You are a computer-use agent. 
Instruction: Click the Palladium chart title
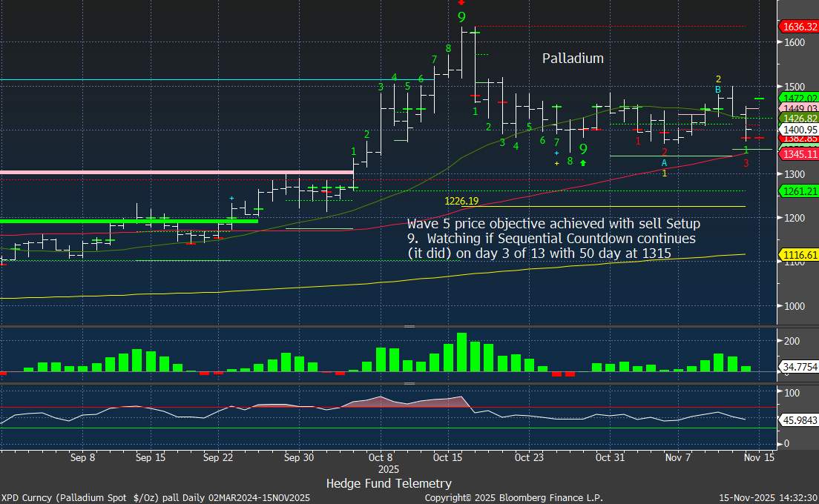click(x=572, y=58)
